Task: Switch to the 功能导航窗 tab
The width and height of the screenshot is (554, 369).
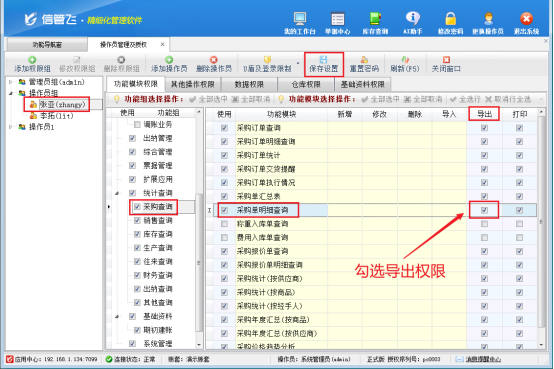Action: 47,45
